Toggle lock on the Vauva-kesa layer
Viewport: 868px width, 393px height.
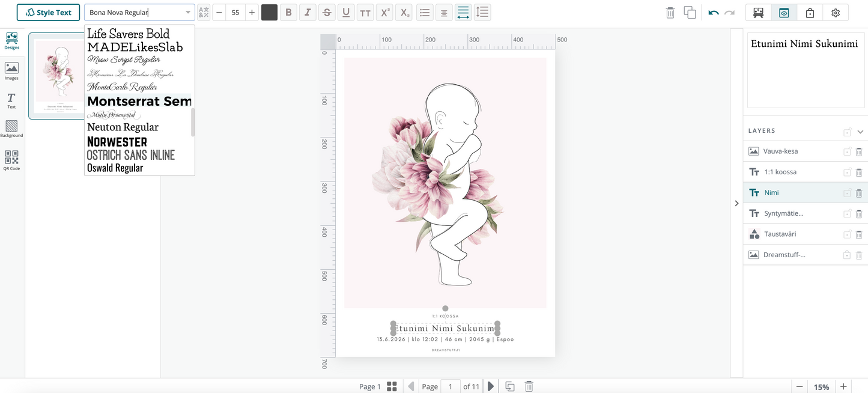(x=847, y=151)
